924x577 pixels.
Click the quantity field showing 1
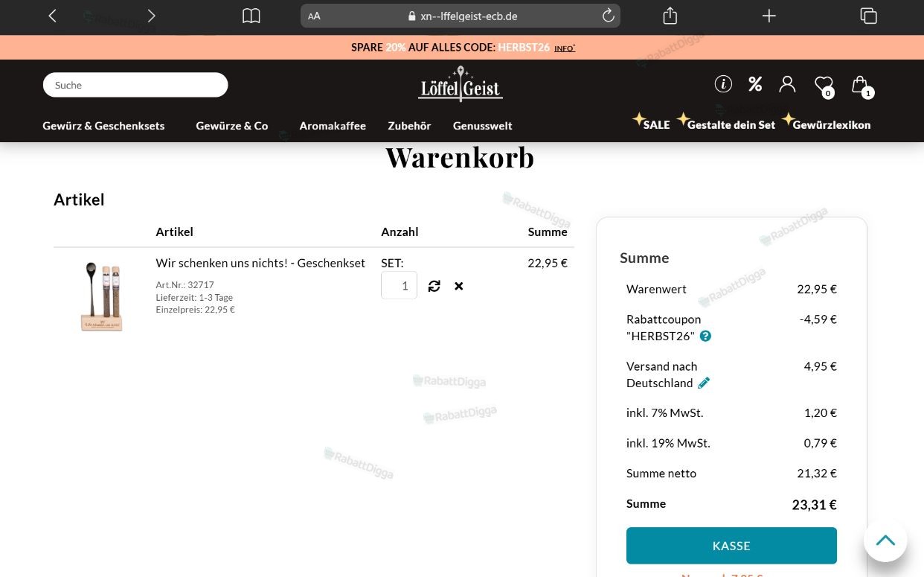[399, 286]
